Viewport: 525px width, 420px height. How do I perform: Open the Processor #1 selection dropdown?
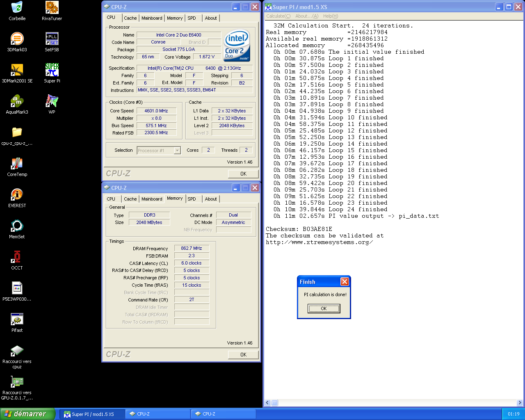159,151
